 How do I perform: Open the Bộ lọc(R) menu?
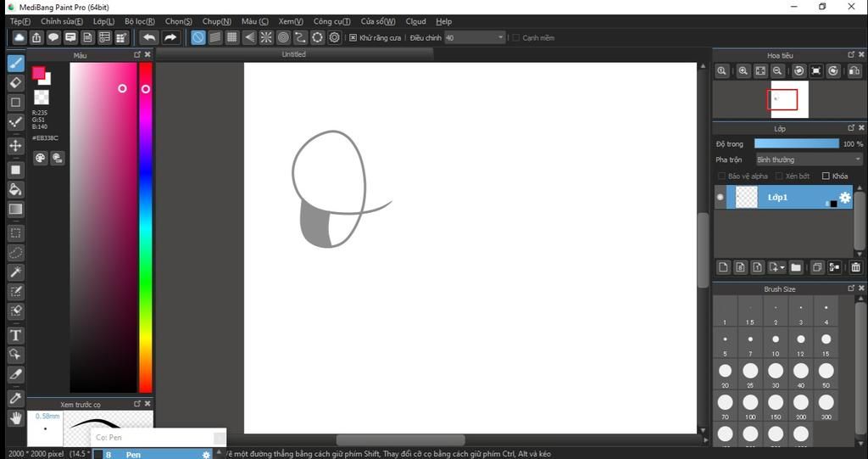coord(140,21)
